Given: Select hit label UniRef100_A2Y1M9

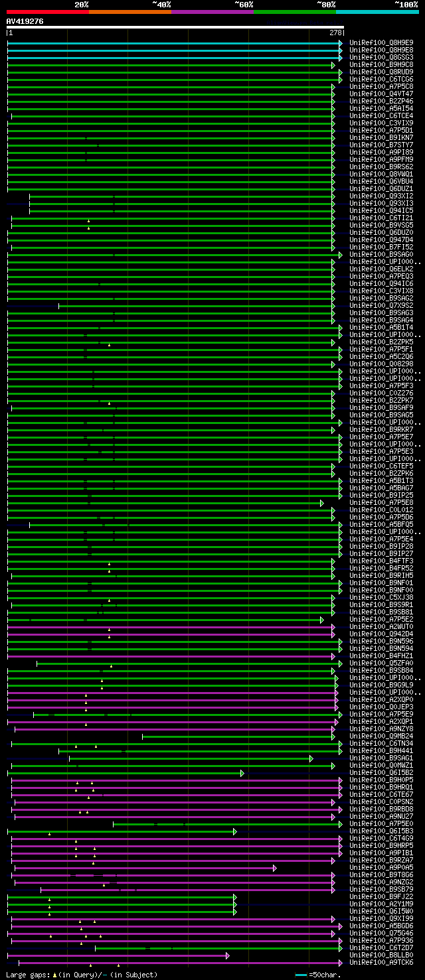Looking at the screenshot, I should [x=381, y=904].
